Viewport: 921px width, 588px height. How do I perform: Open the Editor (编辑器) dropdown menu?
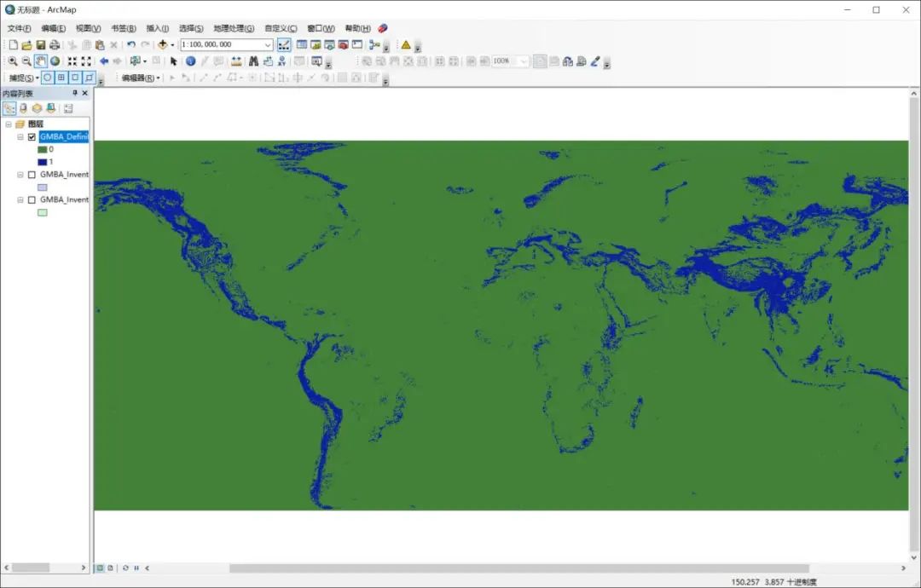[141, 78]
